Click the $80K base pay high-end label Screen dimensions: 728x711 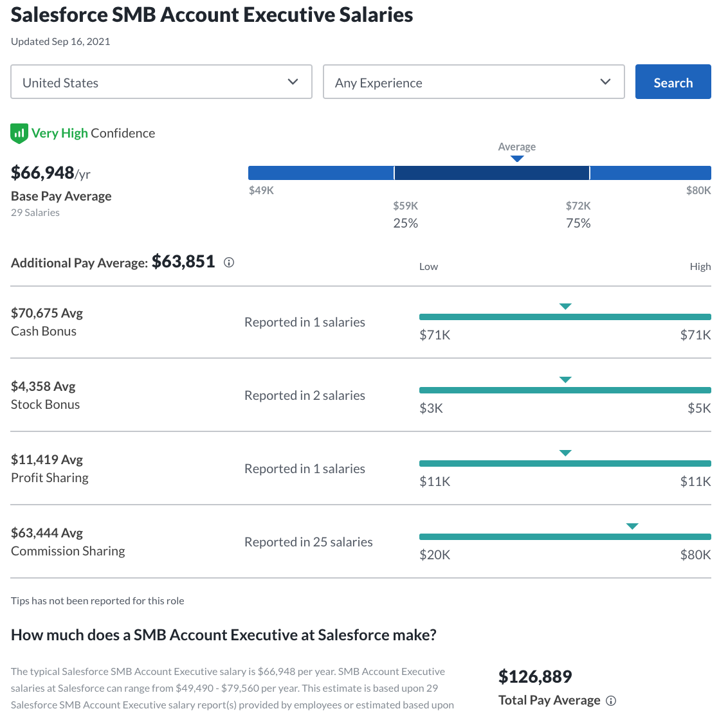(x=698, y=190)
